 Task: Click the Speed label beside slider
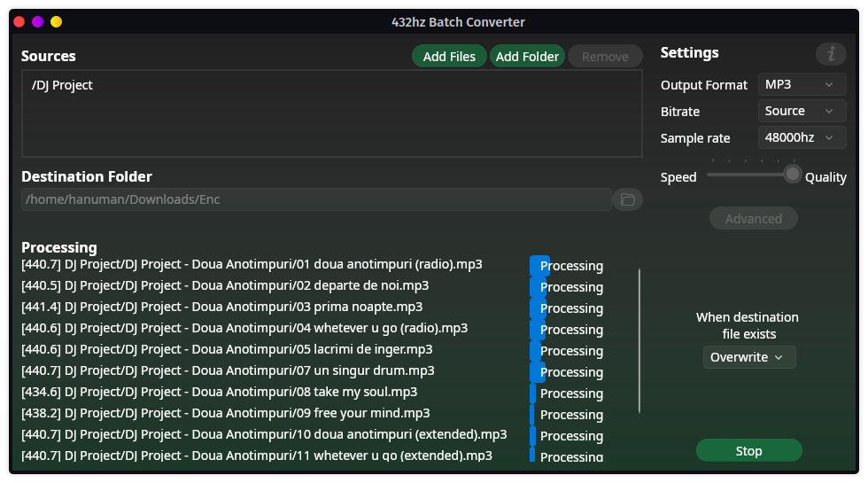[678, 177]
